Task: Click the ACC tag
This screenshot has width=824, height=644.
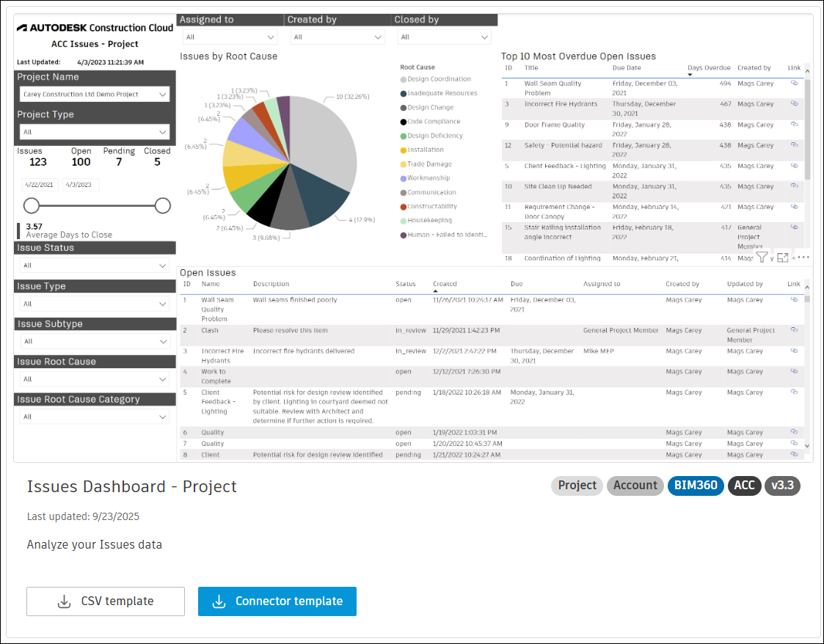Action: (744, 486)
